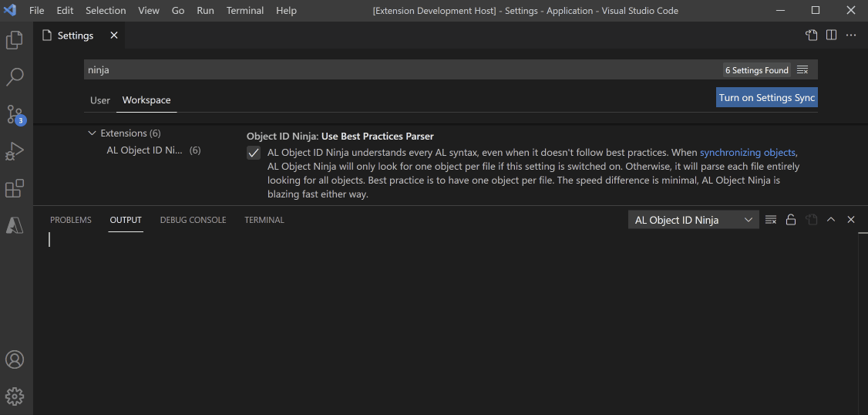The height and width of the screenshot is (415, 868).
Task: Open the Edit menu
Action: coord(65,11)
